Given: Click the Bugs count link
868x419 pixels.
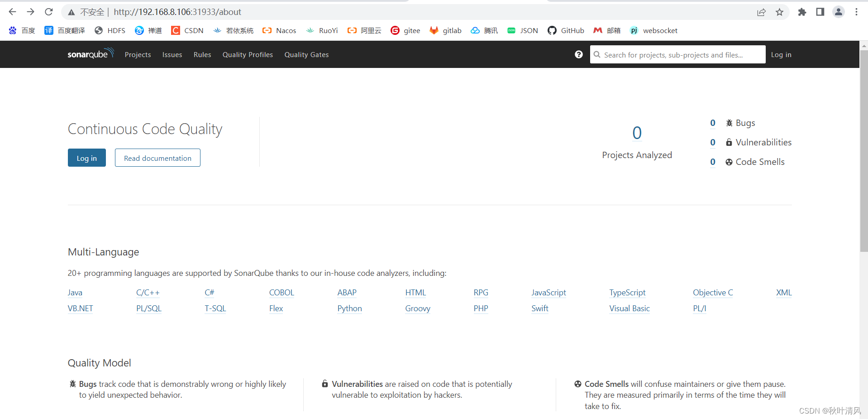Looking at the screenshot, I should (713, 123).
